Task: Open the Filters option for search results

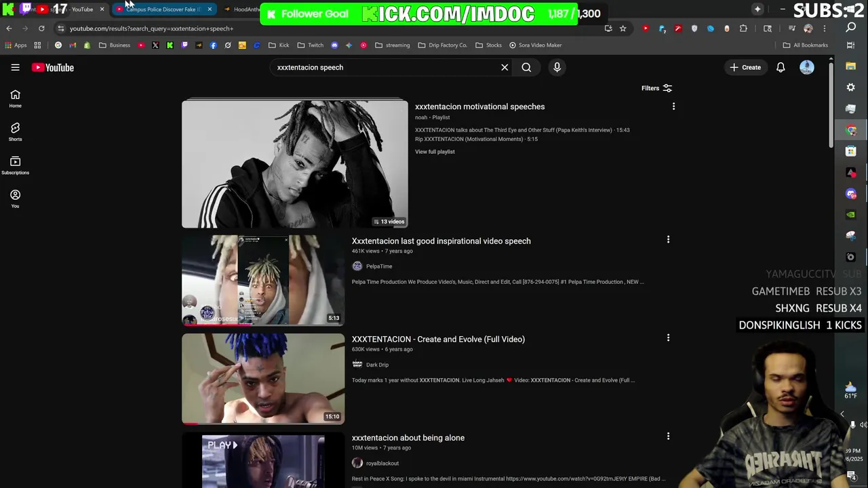Action: (656, 88)
